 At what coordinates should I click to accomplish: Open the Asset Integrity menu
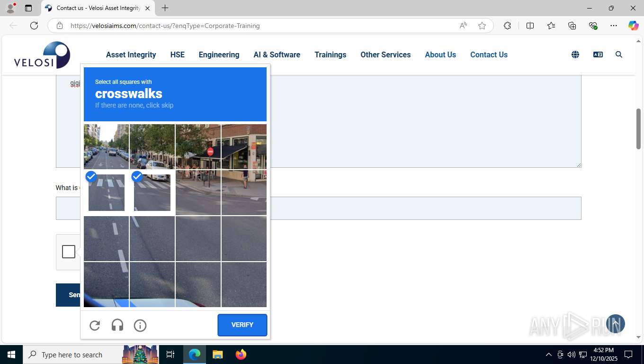tap(131, 55)
